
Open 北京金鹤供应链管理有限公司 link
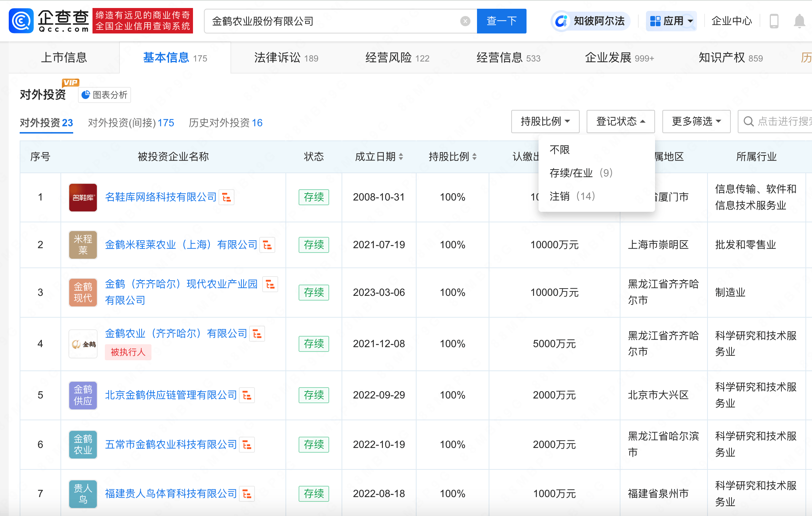[171, 395]
